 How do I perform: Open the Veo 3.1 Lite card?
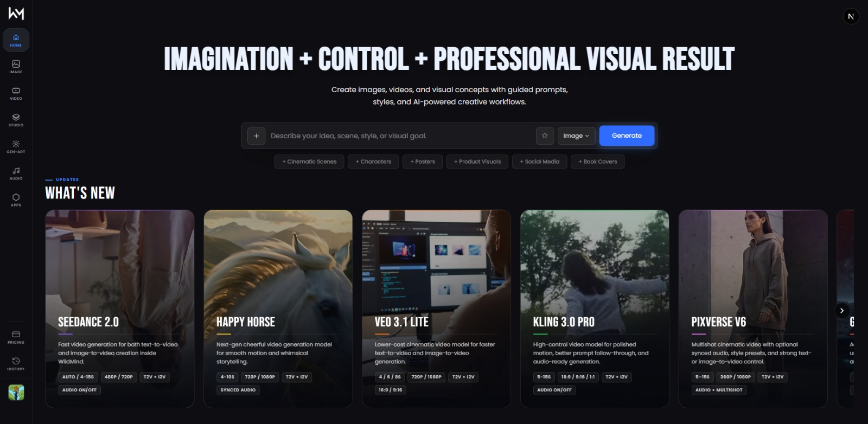436,309
